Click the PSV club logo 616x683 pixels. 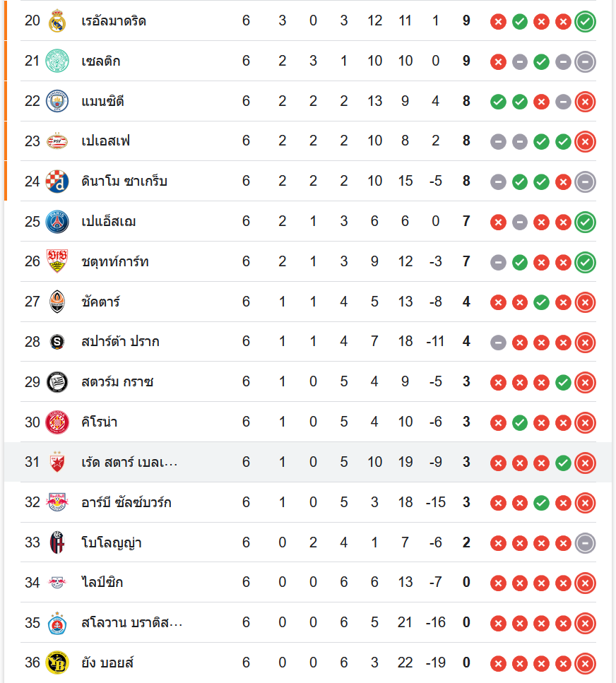57,141
